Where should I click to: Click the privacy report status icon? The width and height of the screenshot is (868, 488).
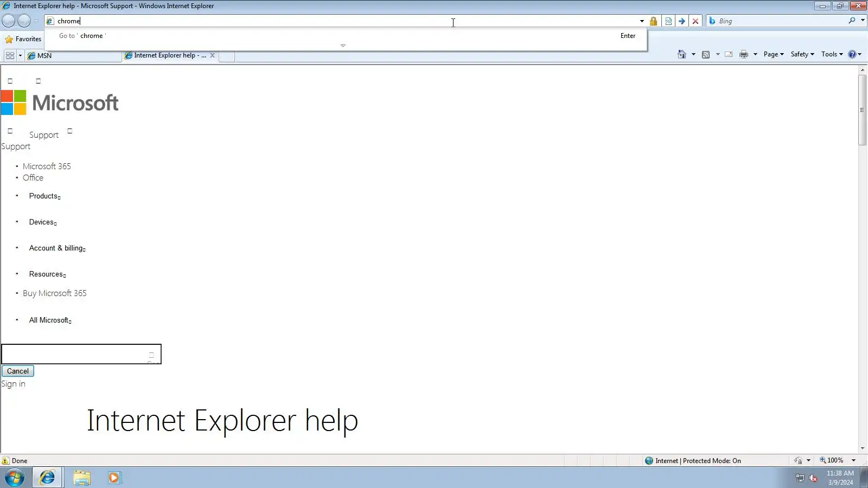coord(798,461)
